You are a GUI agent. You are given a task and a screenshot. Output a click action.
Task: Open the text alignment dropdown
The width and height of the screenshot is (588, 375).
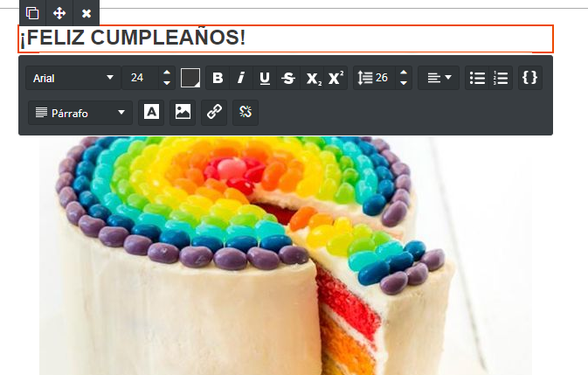pyautogui.click(x=439, y=78)
